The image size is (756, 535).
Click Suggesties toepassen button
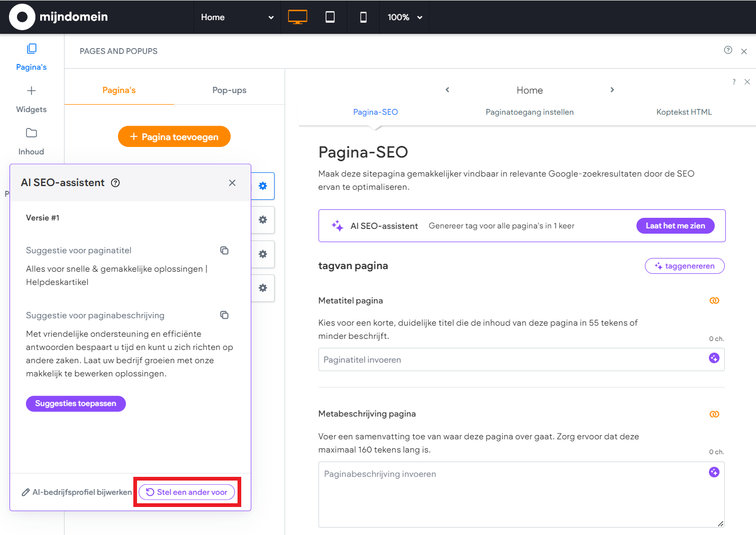76,403
